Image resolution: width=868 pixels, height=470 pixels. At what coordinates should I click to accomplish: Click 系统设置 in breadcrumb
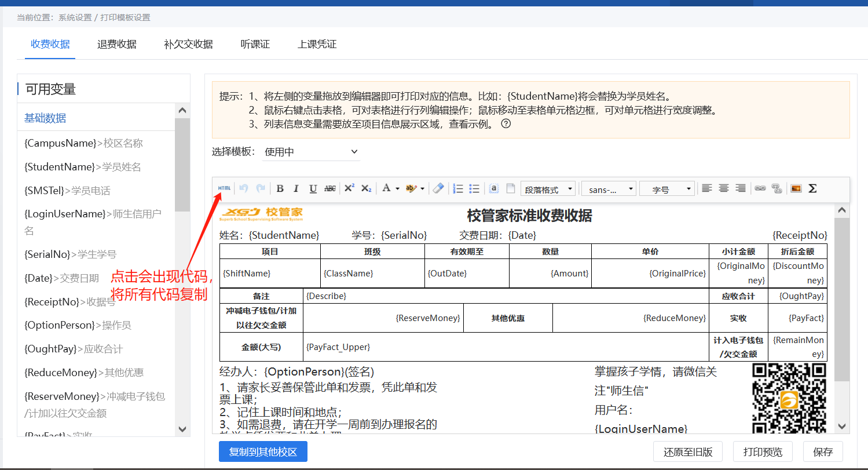(75, 17)
